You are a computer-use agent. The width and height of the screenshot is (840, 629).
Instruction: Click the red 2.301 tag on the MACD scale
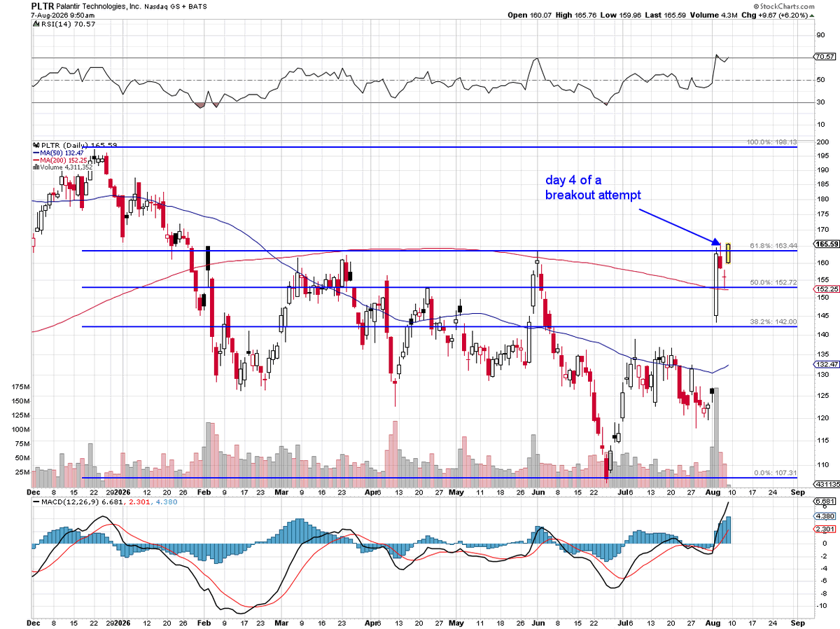pos(824,530)
